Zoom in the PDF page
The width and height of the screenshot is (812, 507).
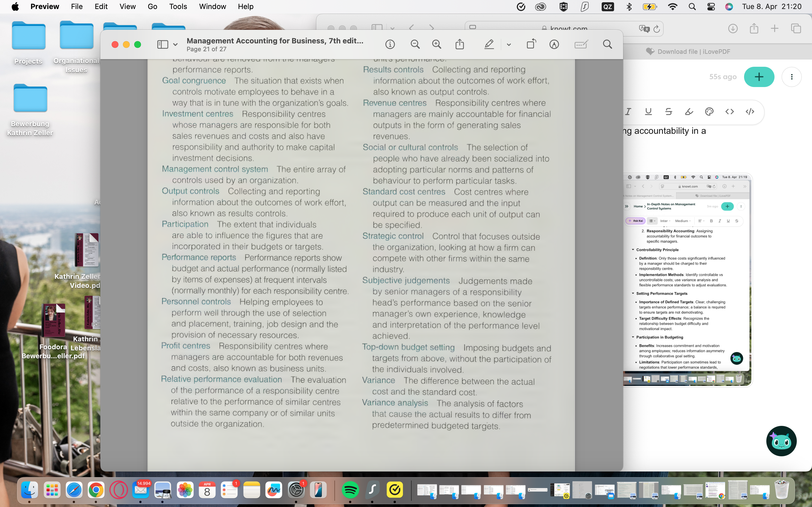[x=436, y=44]
